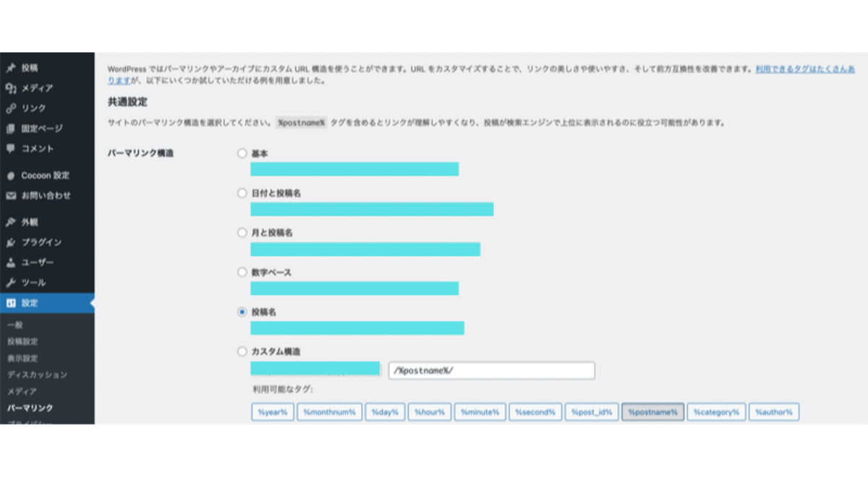Click the お問い合わせ envelope icon
The height and width of the screenshot is (488, 868).
(x=12, y=193)
